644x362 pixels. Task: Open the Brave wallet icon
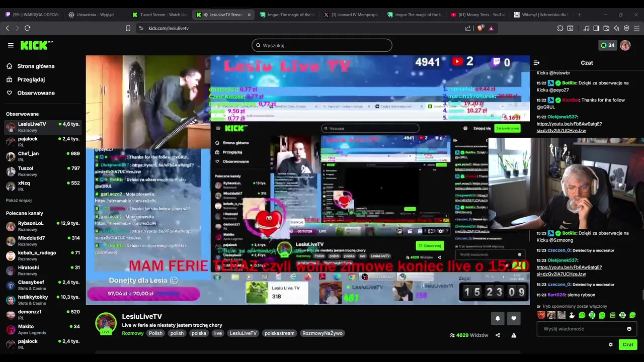click(606, 28)
